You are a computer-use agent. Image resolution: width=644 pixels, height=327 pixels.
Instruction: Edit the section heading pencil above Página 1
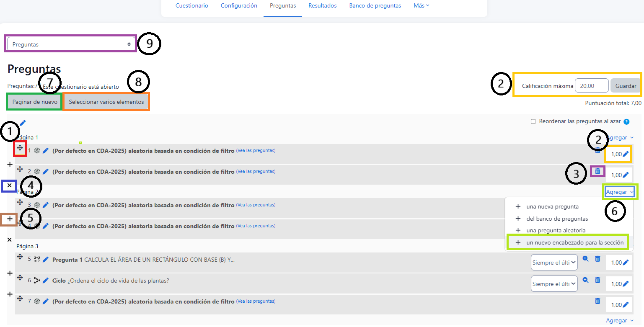23,123
